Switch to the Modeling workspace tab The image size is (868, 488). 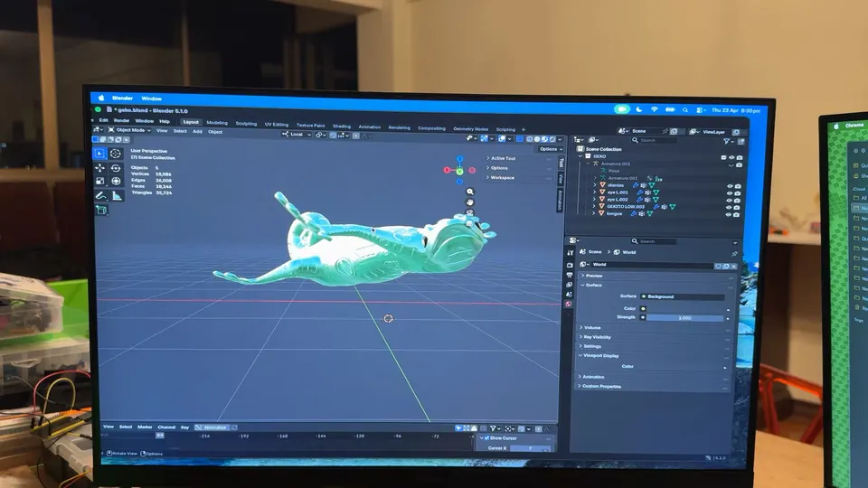tap(217, 123)
